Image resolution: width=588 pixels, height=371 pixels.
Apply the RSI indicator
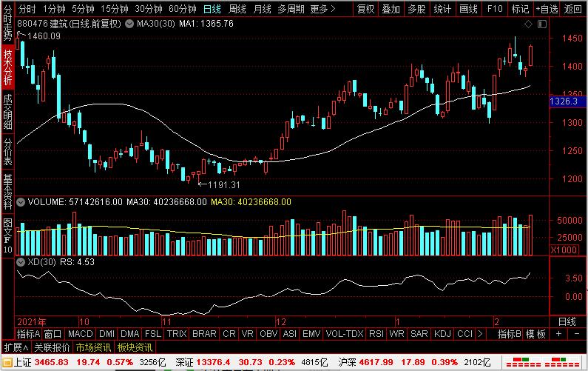coord(376,334)
